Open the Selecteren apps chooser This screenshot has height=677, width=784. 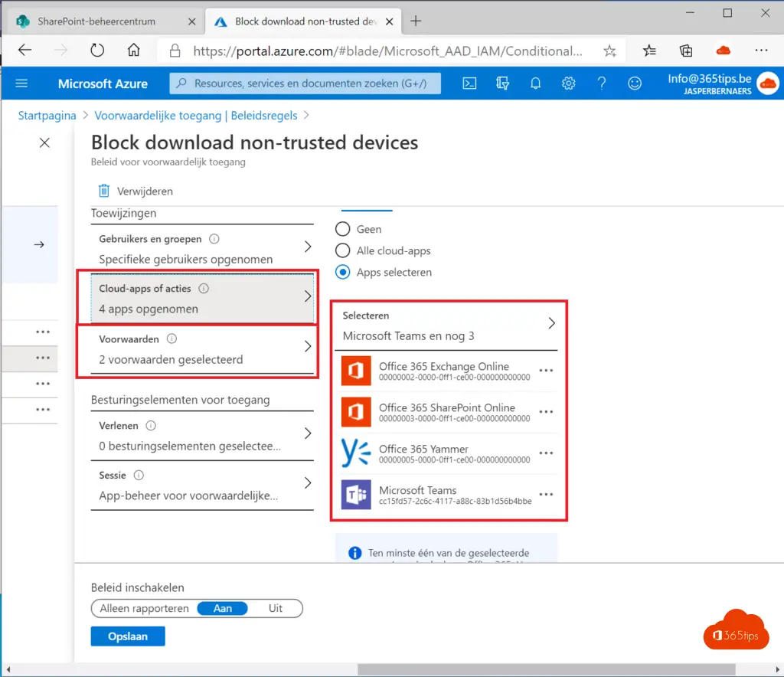coord(449,325)
